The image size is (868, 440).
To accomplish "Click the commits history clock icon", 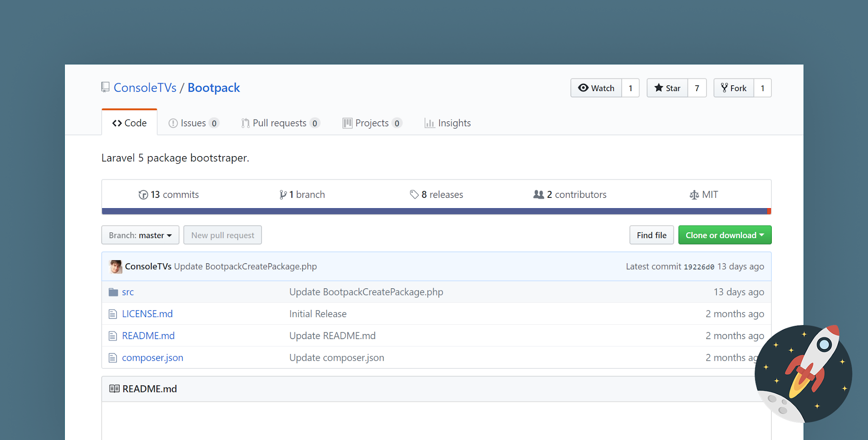I will coord(143,195).
